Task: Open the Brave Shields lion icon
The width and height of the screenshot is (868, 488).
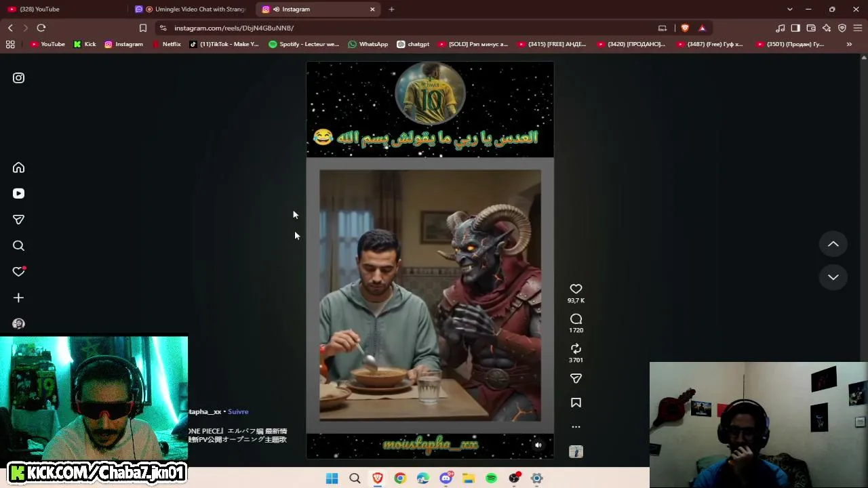Action: [685, 28]
